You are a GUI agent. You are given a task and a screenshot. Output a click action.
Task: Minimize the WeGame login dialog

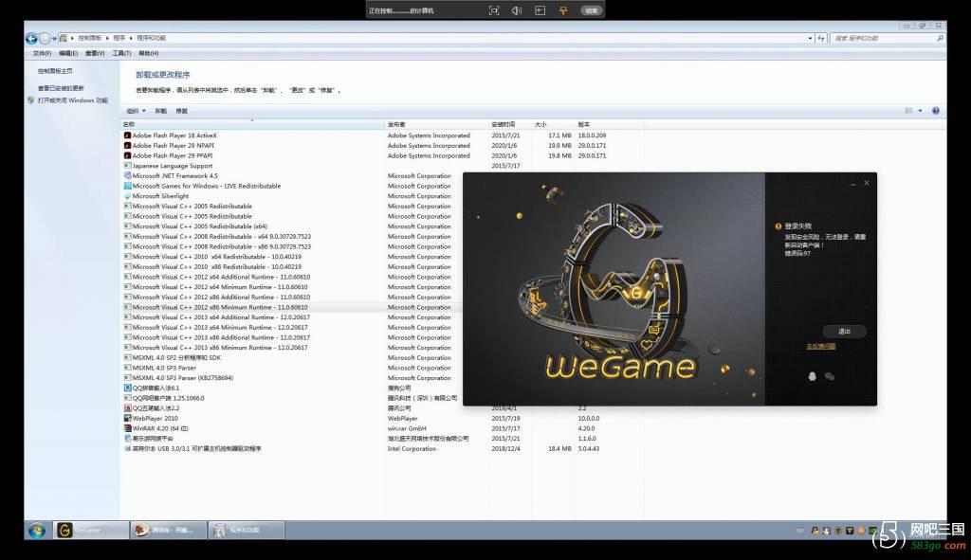click(x=853, y=184)
